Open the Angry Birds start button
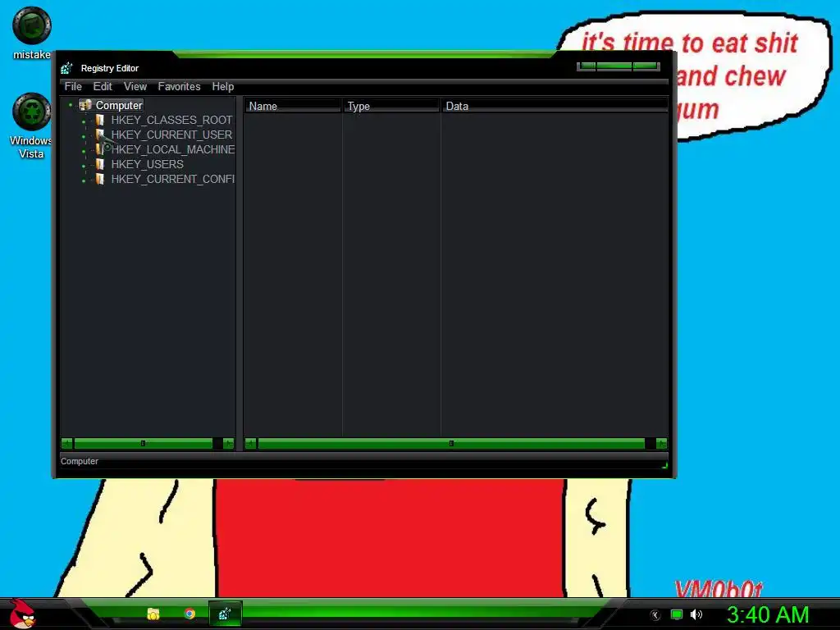 tap(22, 614)
